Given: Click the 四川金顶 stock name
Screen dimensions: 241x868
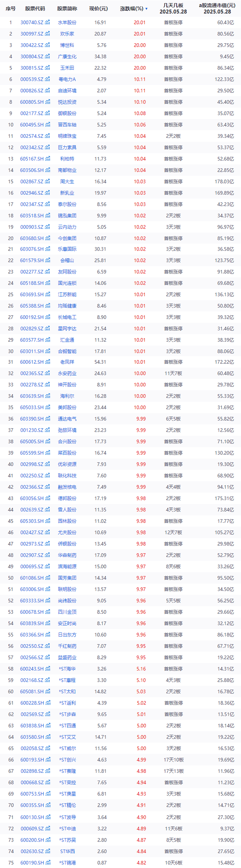Looking at the screenshot, I should pyautogui.click(x=67, y=612).
